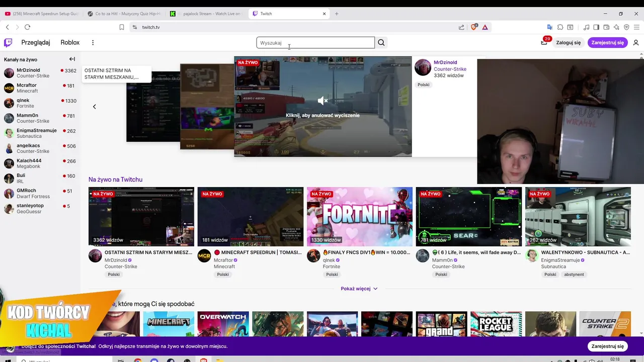The image size is (644, 362).
Task: Open Mcraftor channel in the sidebar
Action: (x=40, y=88)
